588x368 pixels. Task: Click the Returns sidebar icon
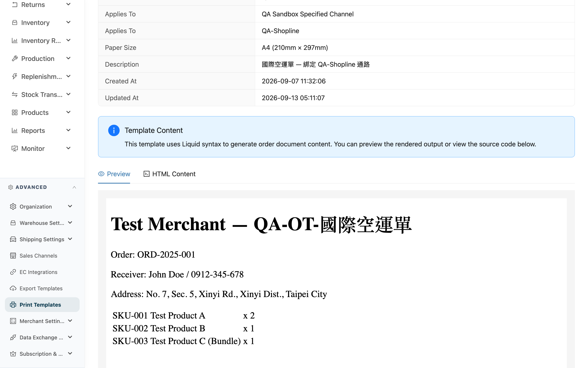[x=14, y=5]
